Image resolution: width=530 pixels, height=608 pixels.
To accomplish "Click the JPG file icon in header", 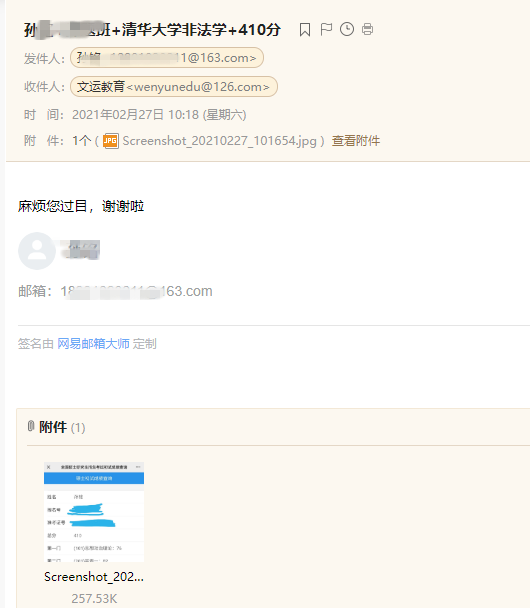I will 110,141.
